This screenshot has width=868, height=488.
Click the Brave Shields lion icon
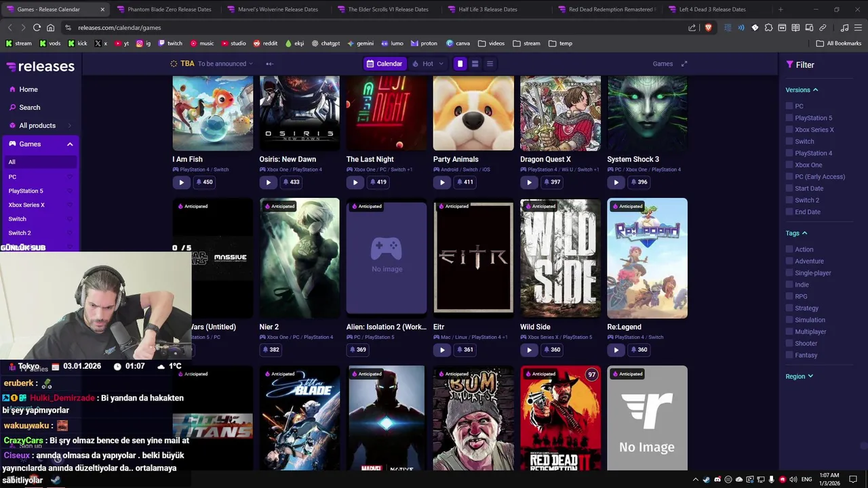[708, 28]
